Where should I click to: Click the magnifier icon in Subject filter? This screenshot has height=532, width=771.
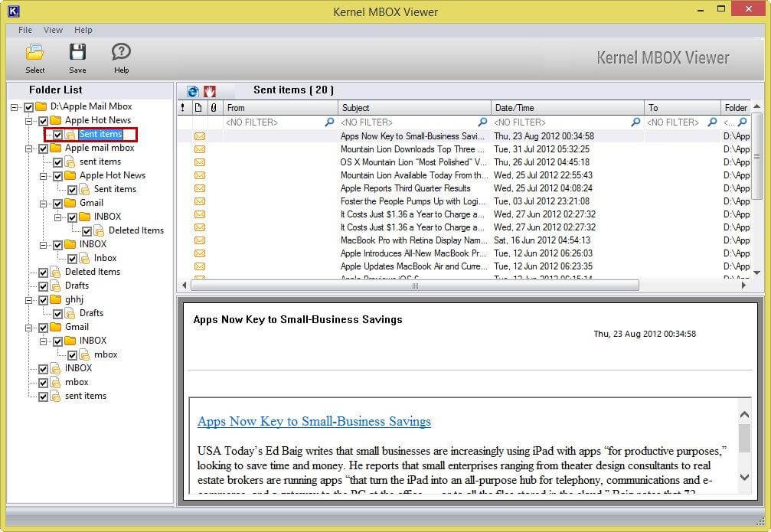pyautogui.click(x=483, y=122)
